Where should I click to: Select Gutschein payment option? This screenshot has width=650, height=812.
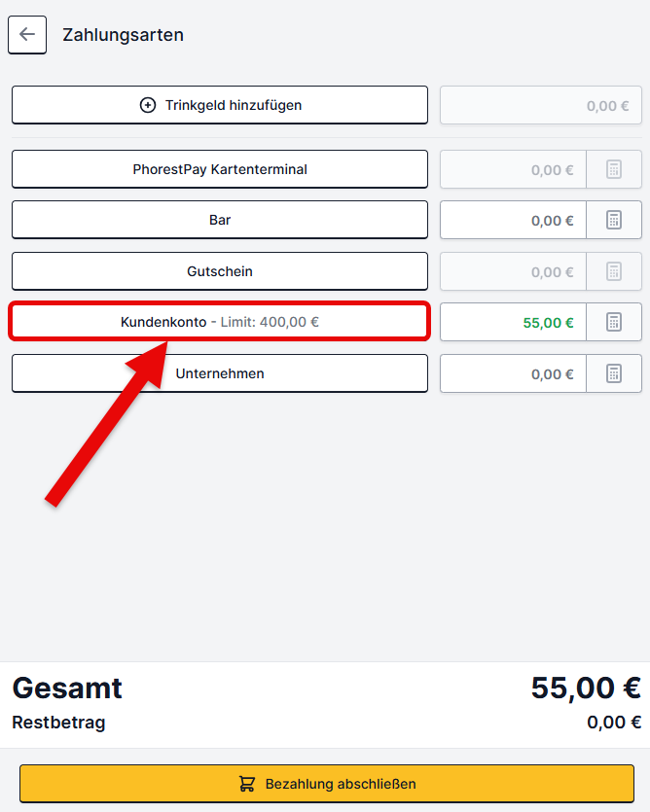(220, 271)
